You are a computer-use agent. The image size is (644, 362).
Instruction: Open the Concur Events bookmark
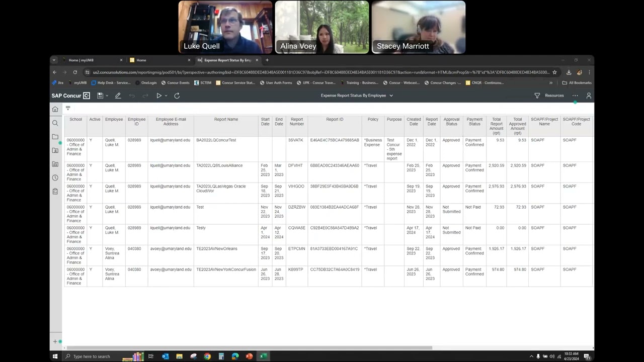click(176, 83)
